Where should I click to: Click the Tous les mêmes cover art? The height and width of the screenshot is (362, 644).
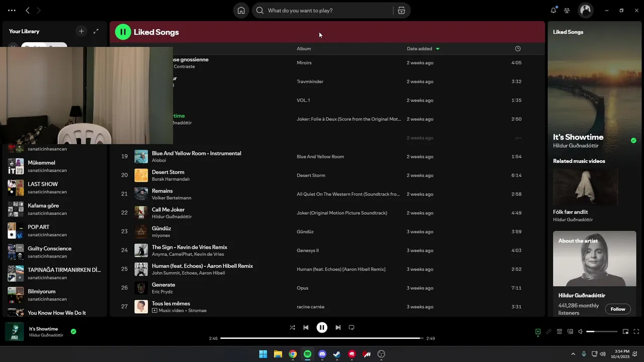coord(141,307)
